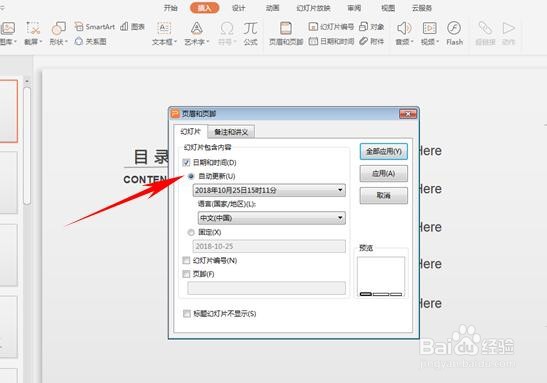
Task: Switch to the 开始 ribbon tab
Action: tap(171, 8)
